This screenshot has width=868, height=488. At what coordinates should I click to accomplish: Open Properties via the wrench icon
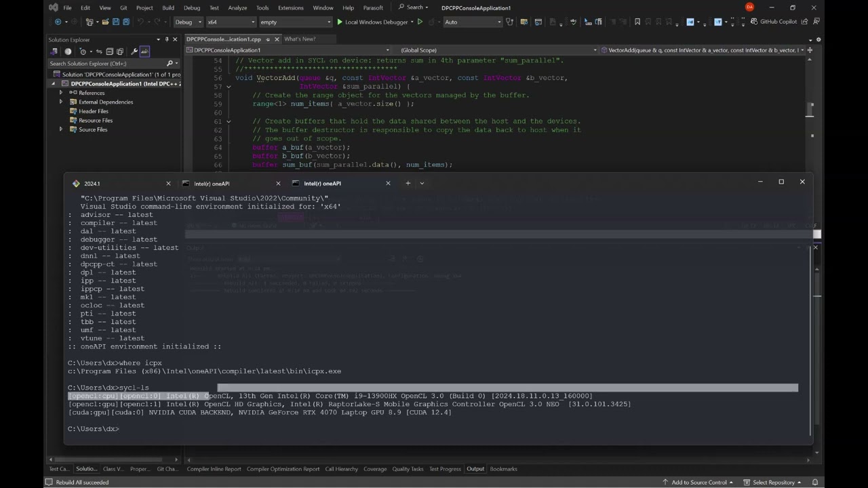(134, 52)
